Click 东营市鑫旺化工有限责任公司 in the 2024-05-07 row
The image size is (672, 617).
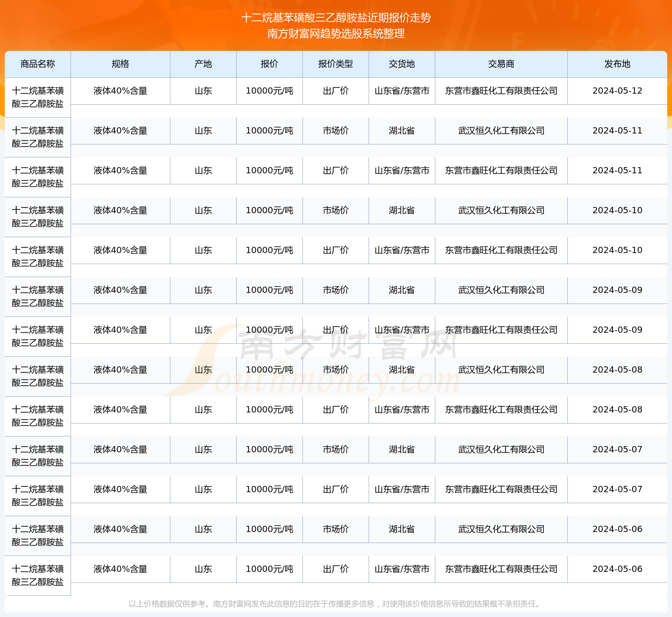coord(502,489)
